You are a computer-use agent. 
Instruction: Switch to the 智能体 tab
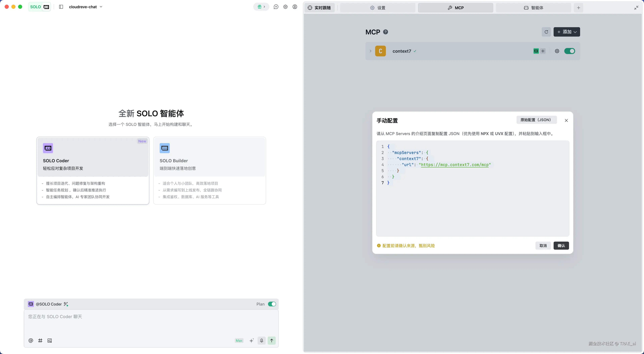point(533,8)
